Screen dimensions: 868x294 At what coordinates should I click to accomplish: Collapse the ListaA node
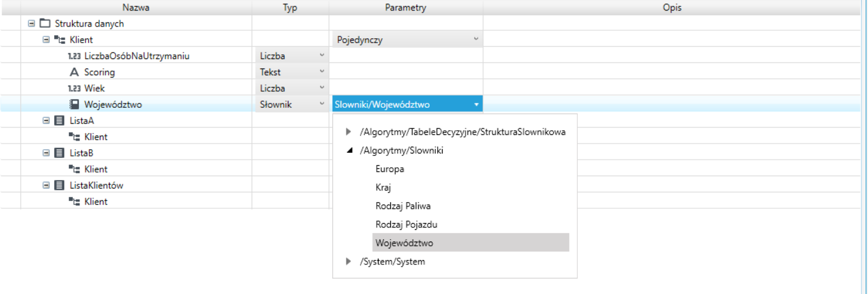point(46,121)
